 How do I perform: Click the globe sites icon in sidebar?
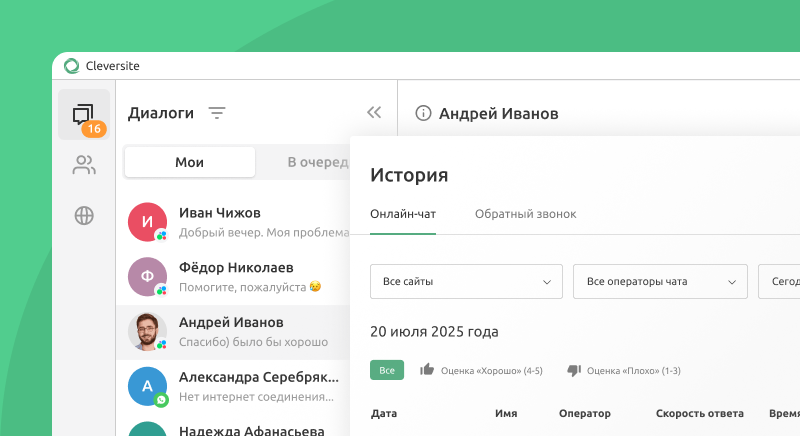(84, 215)
